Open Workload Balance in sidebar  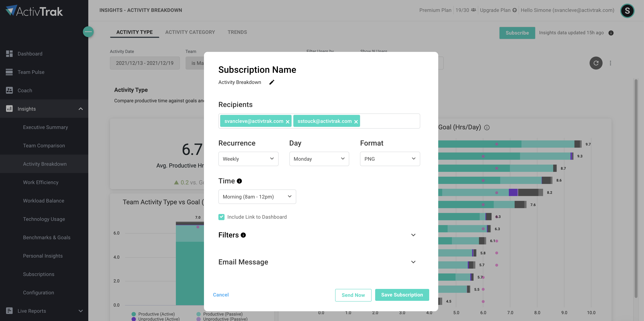click(43, 201)
